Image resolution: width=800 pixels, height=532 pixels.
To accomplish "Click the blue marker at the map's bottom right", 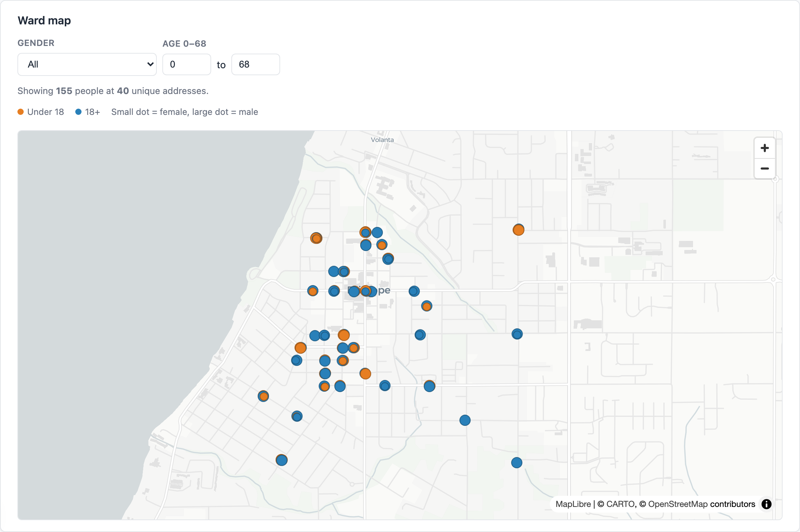I will (x=517, y=463).
